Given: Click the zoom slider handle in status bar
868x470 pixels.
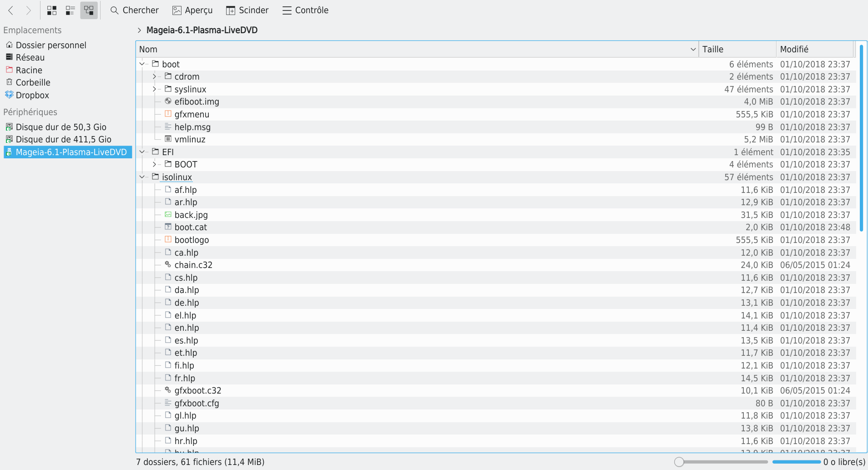Looking at the screenshot, I should point(679,462).
